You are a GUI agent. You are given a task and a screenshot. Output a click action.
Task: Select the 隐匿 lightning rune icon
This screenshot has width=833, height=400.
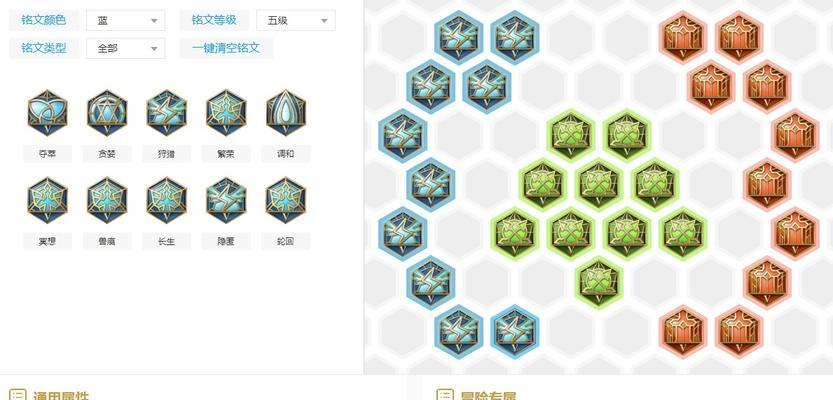click(226, 200)
